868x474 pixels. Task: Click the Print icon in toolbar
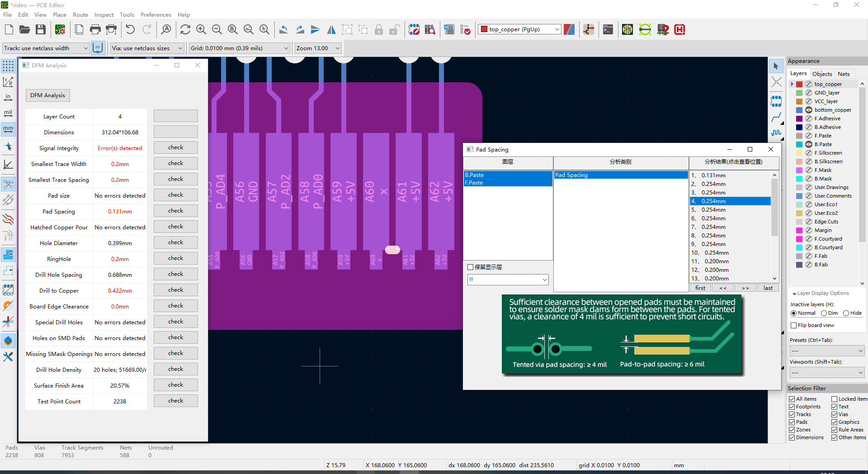95,30
